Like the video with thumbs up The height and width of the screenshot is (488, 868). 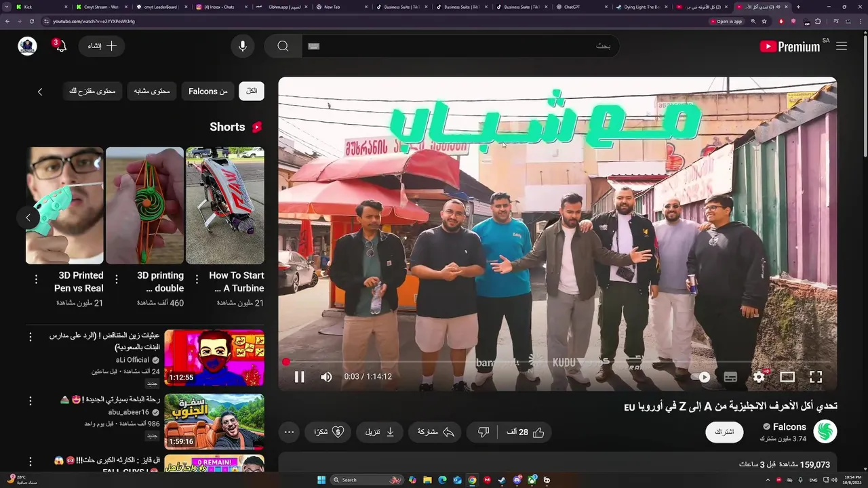(525, 432)
